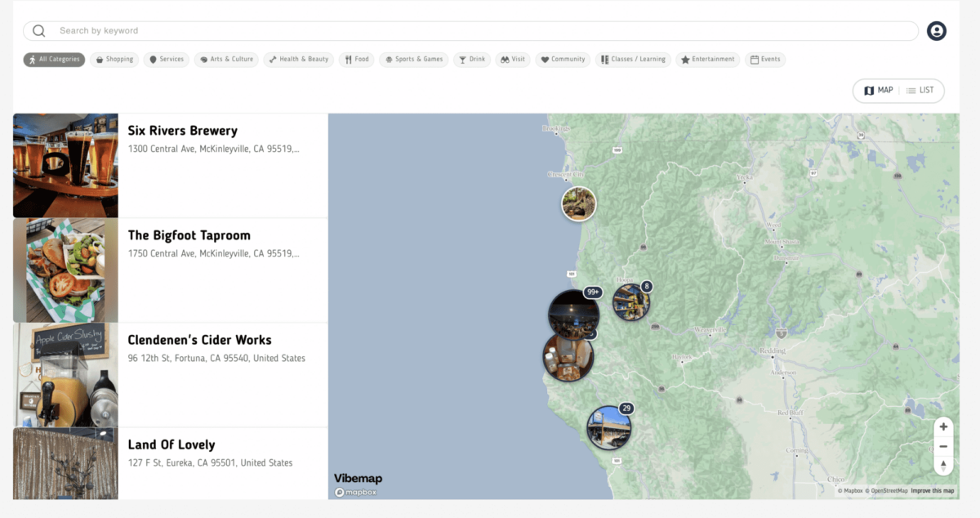Click the Redding city label on map
Viewport: 980px width, 518px height.
(x=773, y=350)
